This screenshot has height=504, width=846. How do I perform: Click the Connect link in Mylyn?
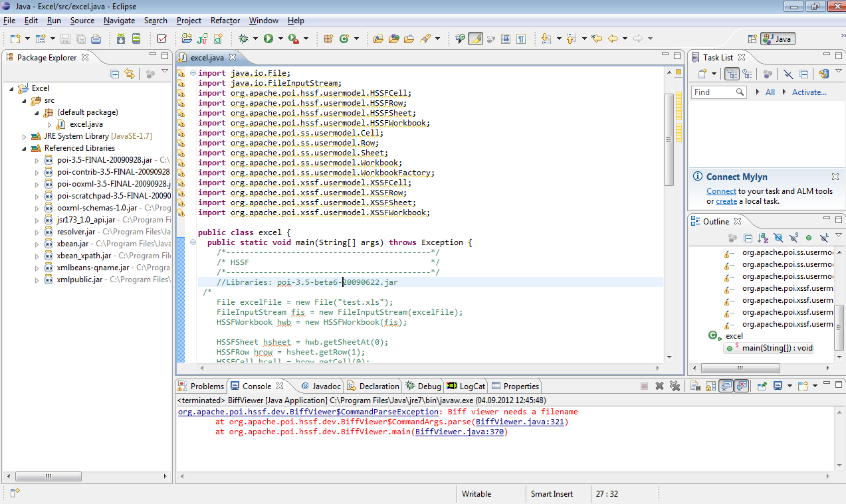(x=721, y=191)
